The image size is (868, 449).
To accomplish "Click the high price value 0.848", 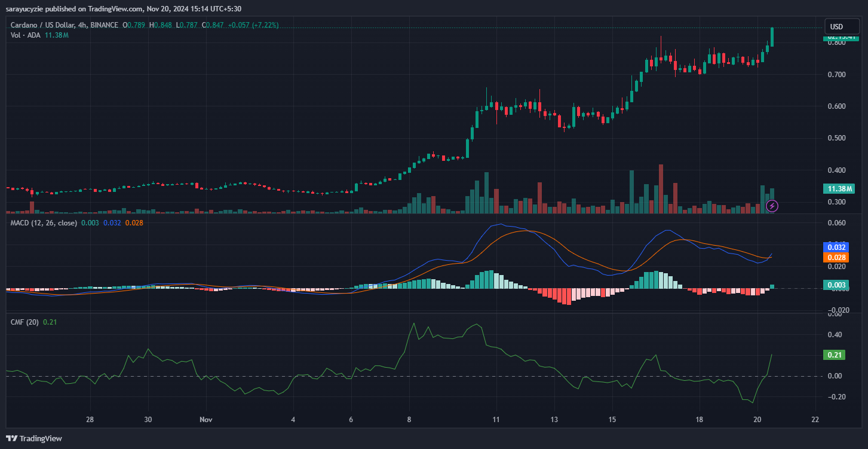I will click(x=164, y=26).
